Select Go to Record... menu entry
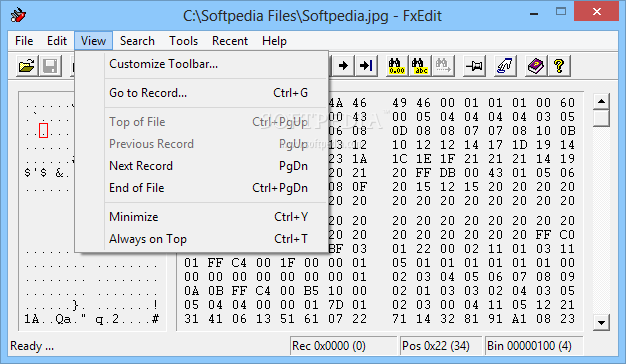This screenshot has width=626, height=364. coord(201,93)
